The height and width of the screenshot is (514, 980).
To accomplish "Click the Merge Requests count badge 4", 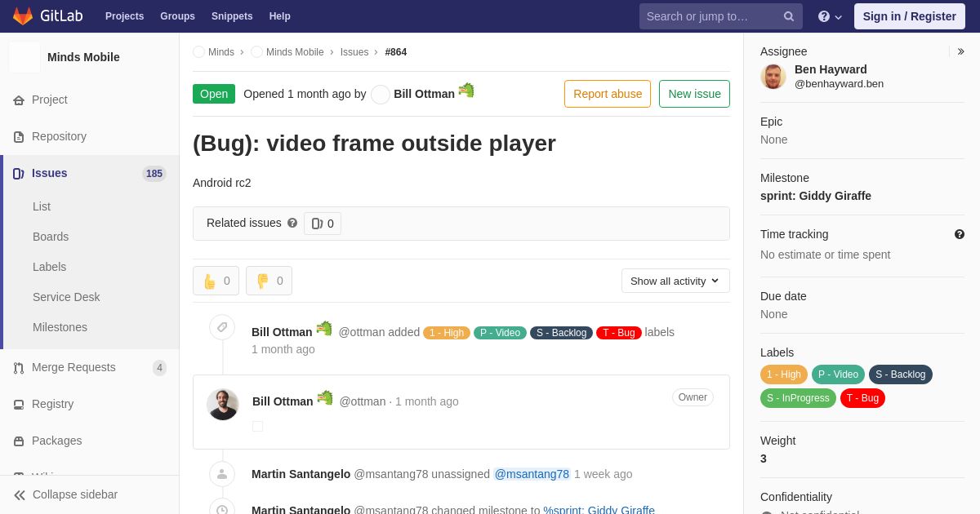I will click(159, 368).
